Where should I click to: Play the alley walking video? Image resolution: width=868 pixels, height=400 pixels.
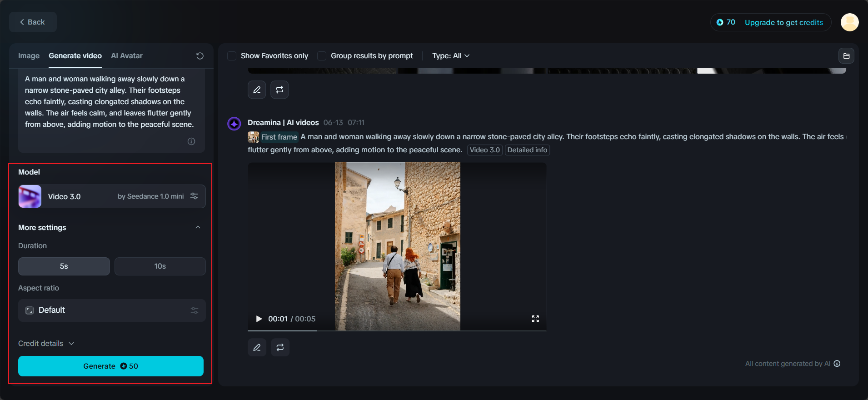click(x=259, y=319)
